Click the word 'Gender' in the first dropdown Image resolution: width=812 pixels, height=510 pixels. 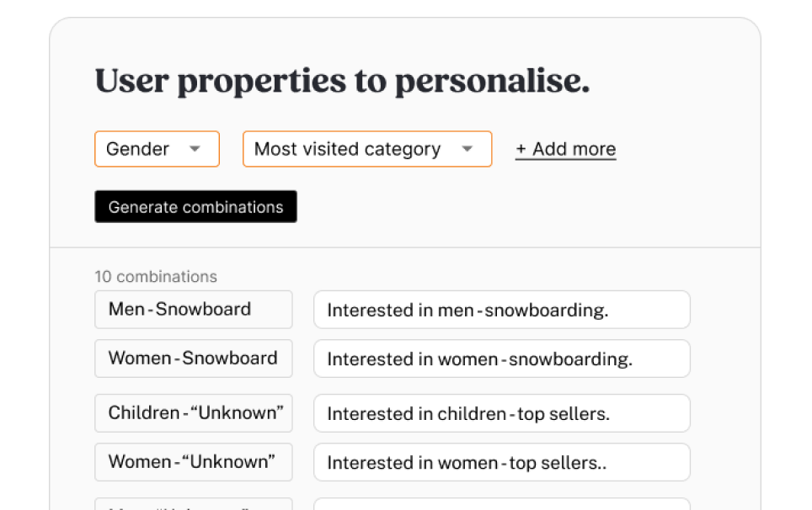tap(138, 149)
